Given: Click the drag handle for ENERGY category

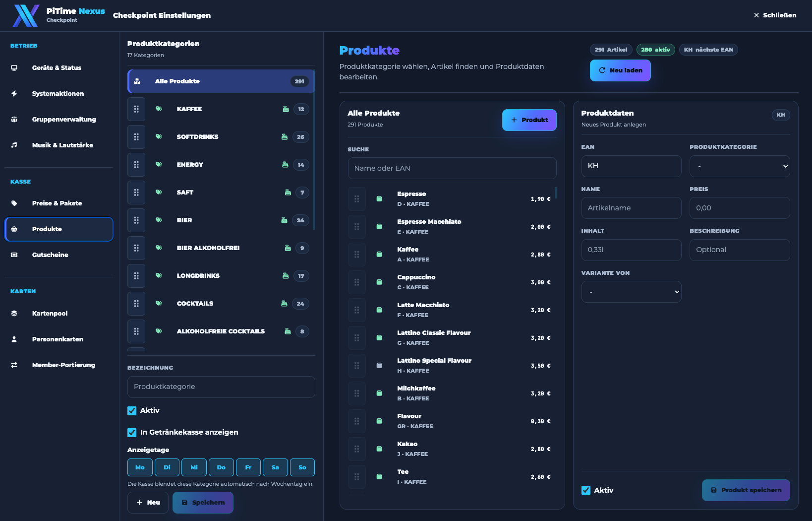Looking at the screenshot, I should click(136, 165).
